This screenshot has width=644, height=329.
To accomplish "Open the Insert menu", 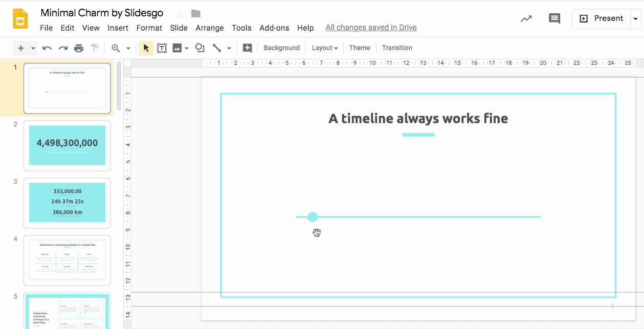I will click(118, 28).
